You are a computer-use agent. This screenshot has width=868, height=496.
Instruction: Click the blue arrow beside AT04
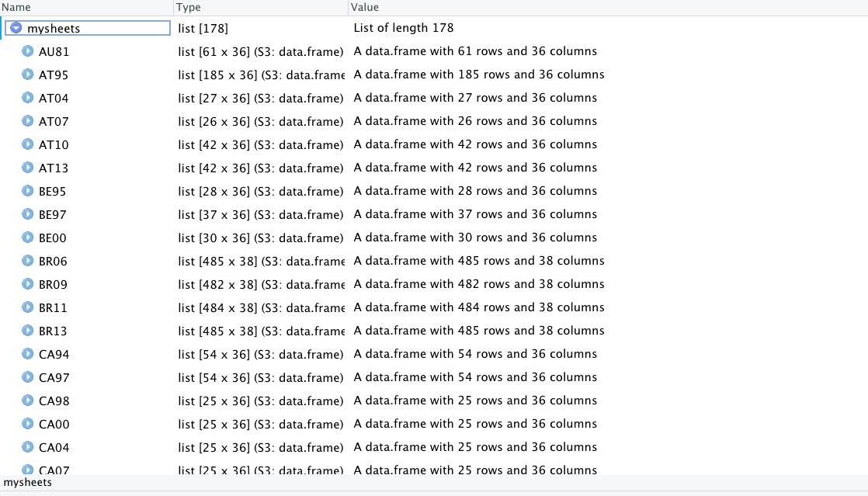tap(28, 99)
